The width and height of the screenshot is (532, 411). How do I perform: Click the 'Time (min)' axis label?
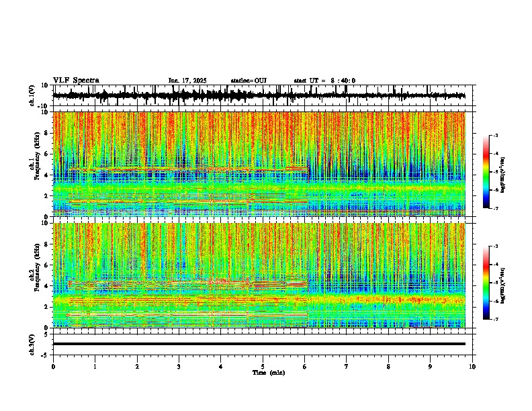(269, 373)
